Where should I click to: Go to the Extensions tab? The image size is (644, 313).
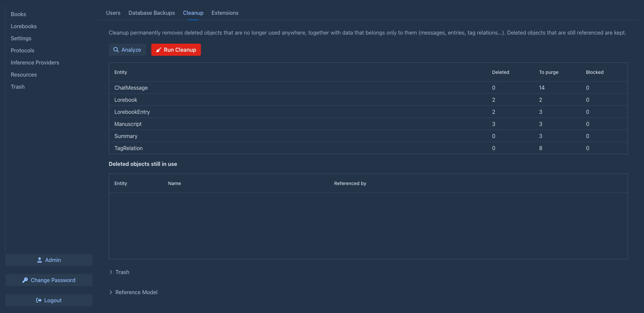pyautogui.click(x=225, y=13)
